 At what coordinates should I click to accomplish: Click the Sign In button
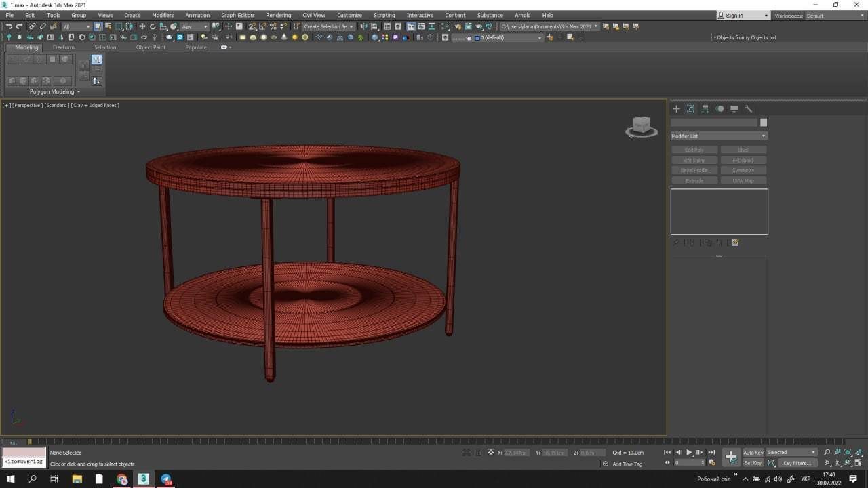tap(744, 16)
